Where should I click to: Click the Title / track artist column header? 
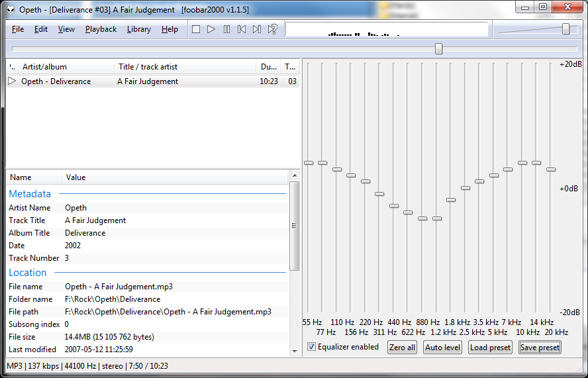(185, 67)
